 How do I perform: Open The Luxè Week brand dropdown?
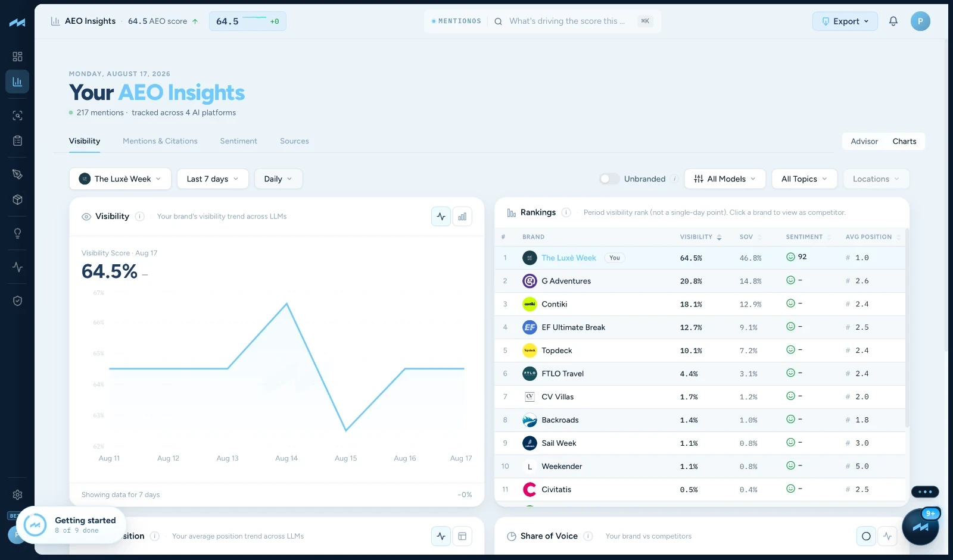[x=120, y=179]
